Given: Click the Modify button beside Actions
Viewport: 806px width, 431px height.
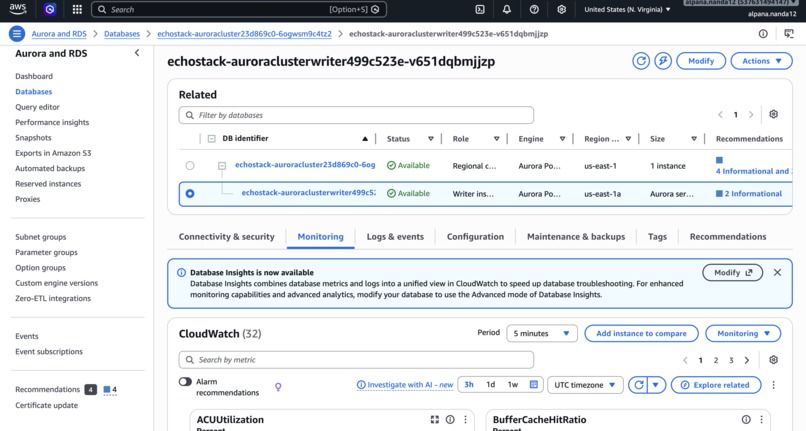Looking at the screenshot, I should pyautogui.click(x=701, y=61).
